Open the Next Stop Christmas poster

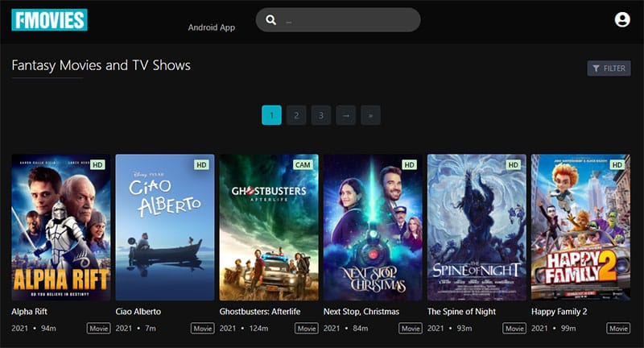pyautogui.click(x=373, y=227)
